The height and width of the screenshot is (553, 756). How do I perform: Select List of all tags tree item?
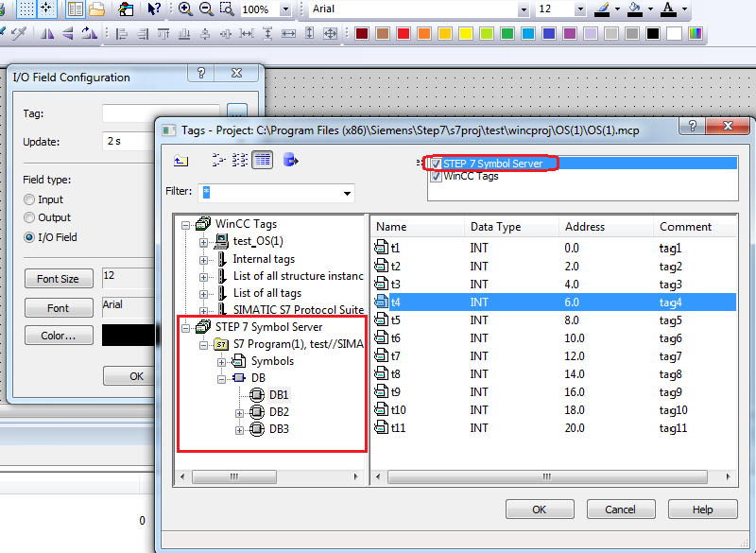coord(267,293)
